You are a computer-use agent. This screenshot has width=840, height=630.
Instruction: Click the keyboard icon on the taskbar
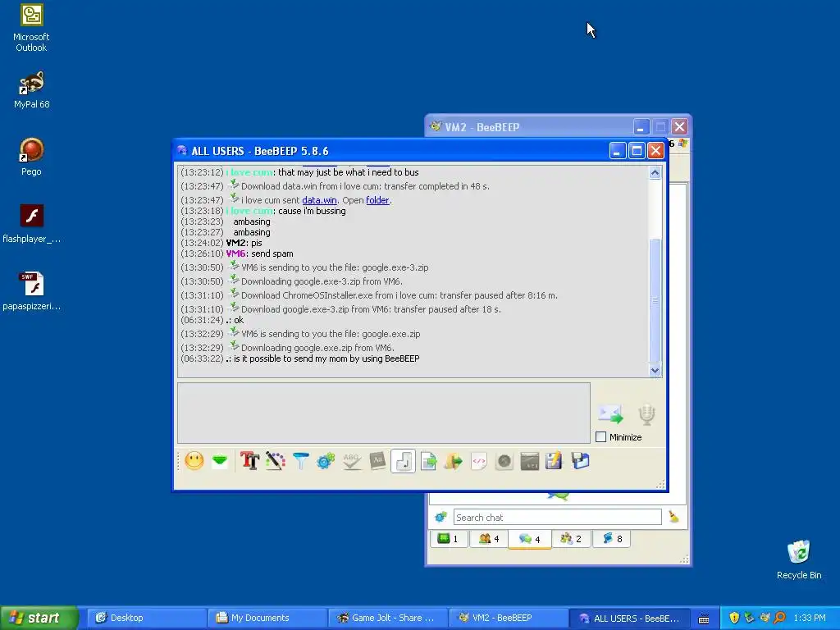(704, 619)
